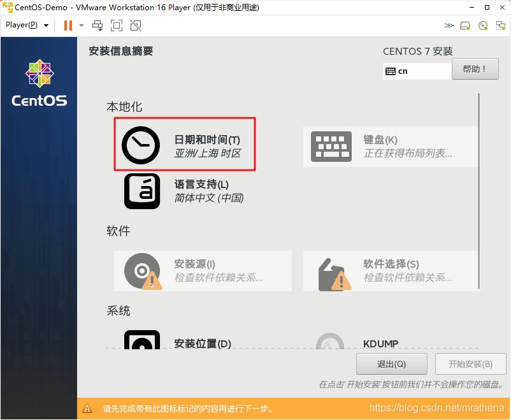Click the CD/DVD drive device icon

[483, 25]
